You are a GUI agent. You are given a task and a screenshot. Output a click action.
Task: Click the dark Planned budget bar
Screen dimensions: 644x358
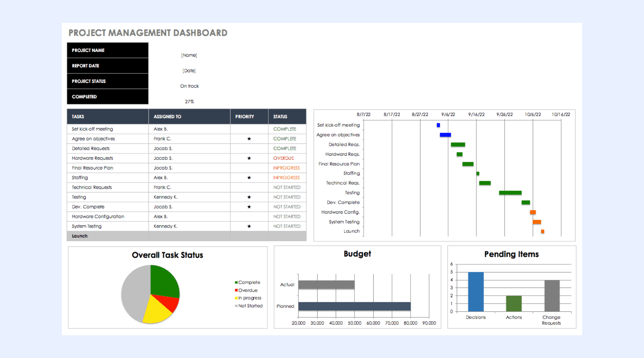coord(354,306)
